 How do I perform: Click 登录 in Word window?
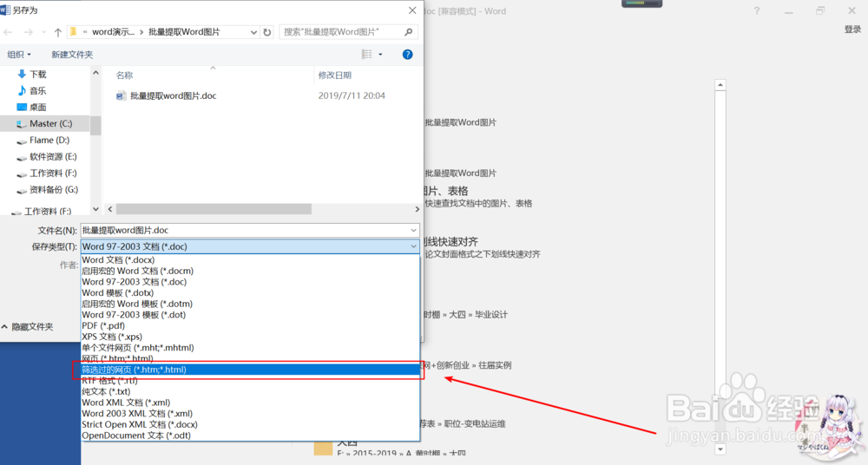(852, 29)
